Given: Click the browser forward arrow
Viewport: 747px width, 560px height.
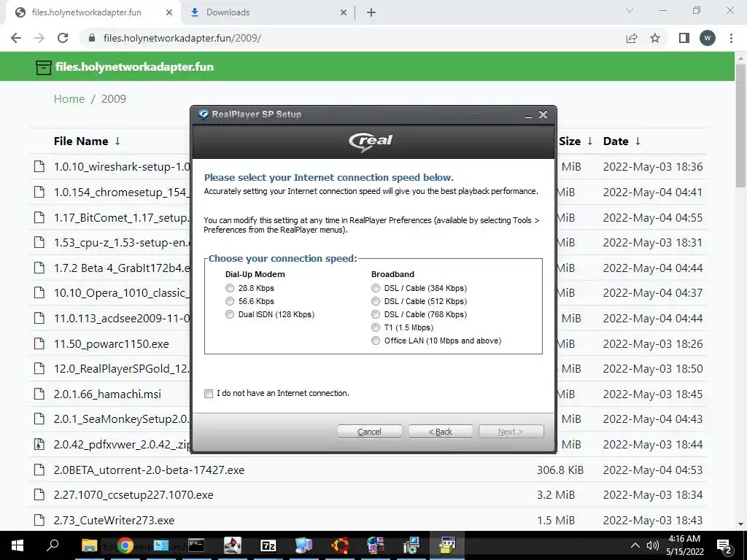Looking at the screenshot, I should coord(39,38).
